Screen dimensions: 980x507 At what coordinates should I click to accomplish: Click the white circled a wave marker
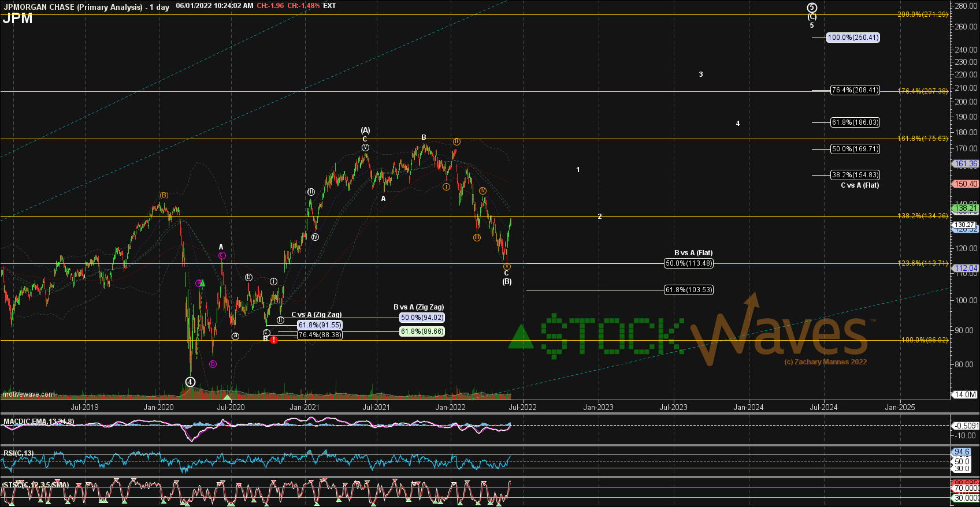235,336
